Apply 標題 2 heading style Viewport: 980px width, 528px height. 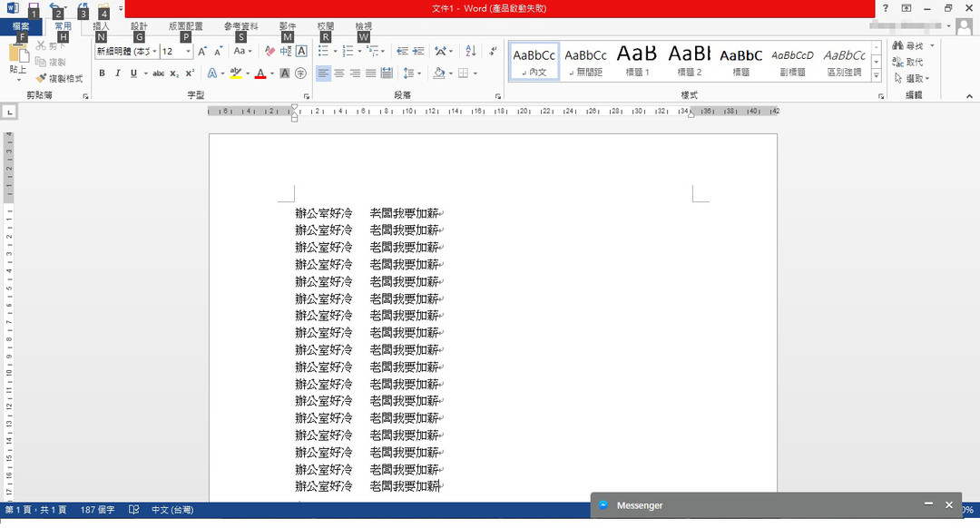point(690,61)
